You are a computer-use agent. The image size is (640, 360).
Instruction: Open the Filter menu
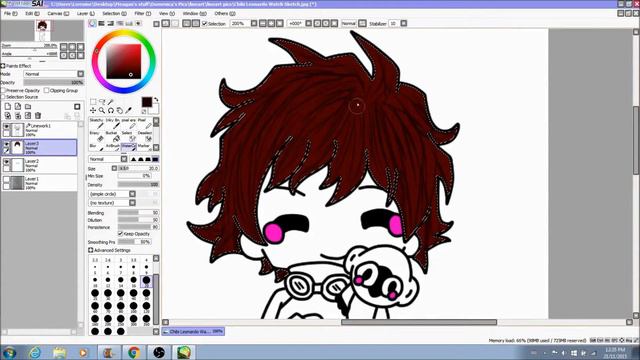pyautogui.click(x=143, y=13)
